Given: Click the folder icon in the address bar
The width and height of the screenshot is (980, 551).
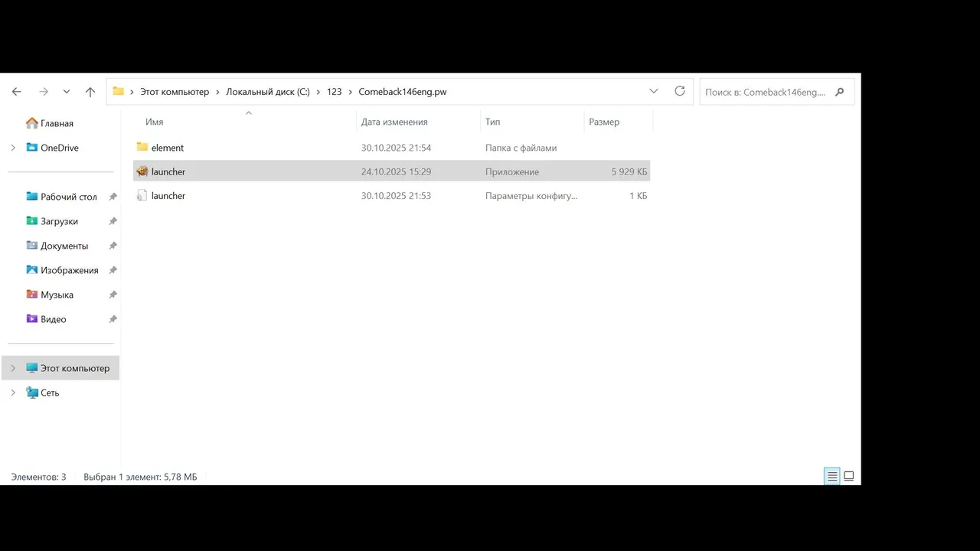Looking at the screenshot, I should coord(118,91).
